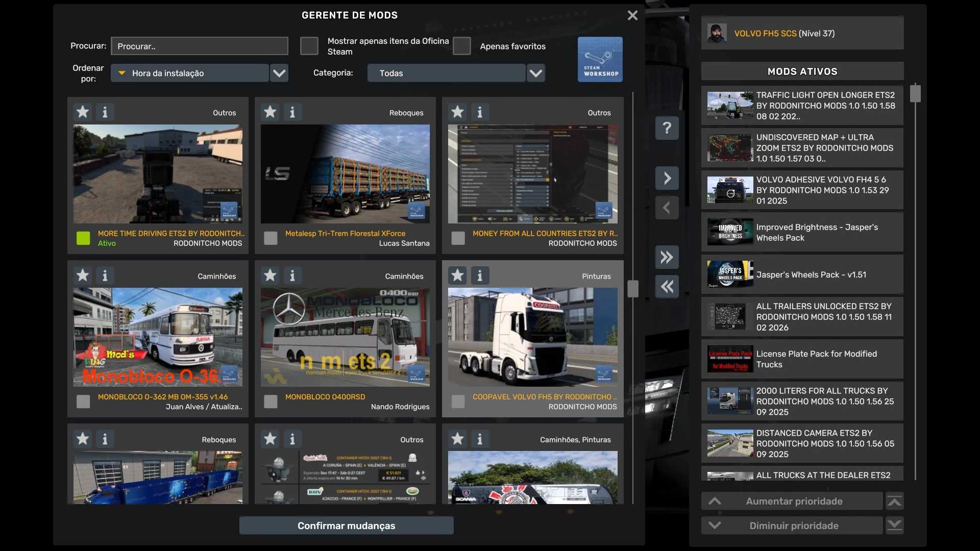Activate selected mod with single right arrow

[x=667, y=178]
